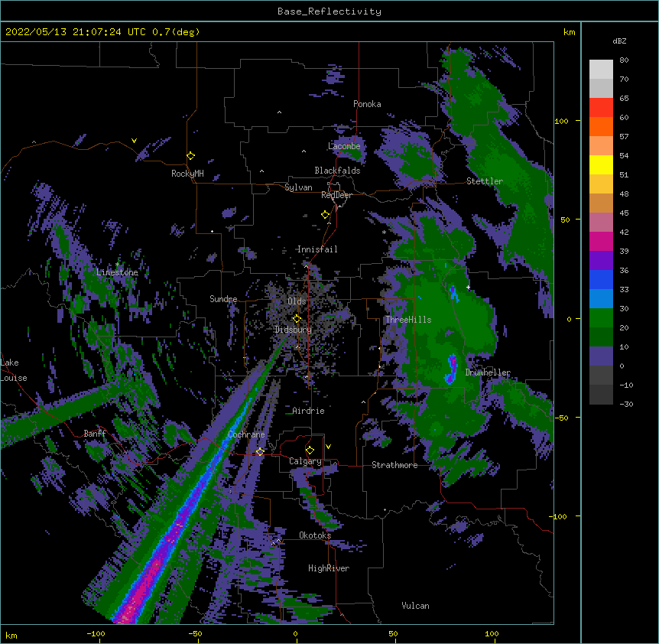Pick the slate purple 0-10 dBZ legend swatch
The width and height of the screenshot is (659, 644).
[601, 356]
